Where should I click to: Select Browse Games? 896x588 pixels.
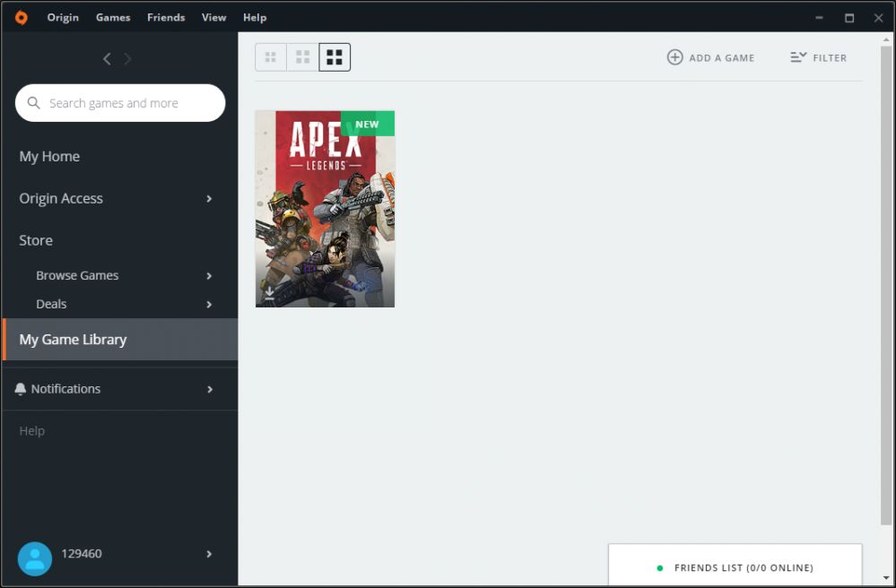click(x=77, y=275)
